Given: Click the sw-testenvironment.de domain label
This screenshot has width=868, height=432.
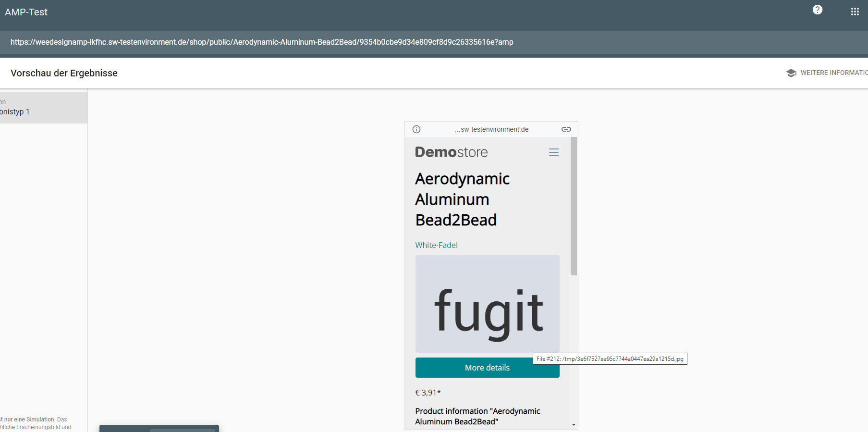Looking at the screenshot, I should [491, 129].
